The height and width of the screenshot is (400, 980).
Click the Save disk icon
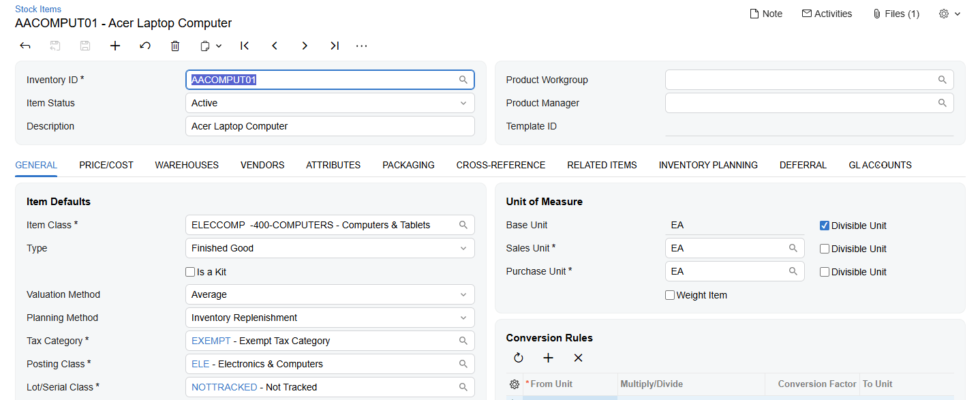pos(85,46)
